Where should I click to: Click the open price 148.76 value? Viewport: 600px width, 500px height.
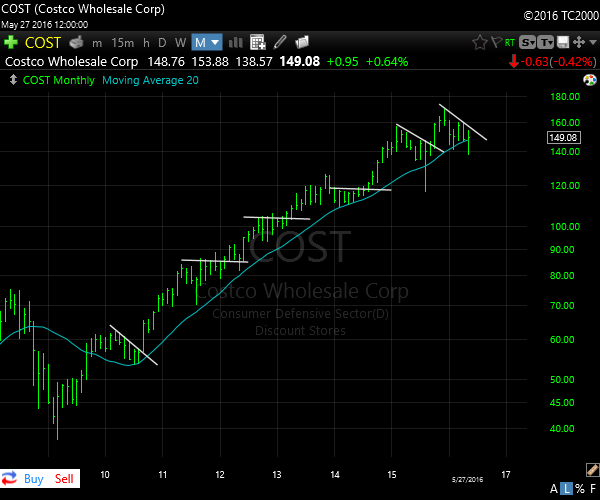coord(166,62)
